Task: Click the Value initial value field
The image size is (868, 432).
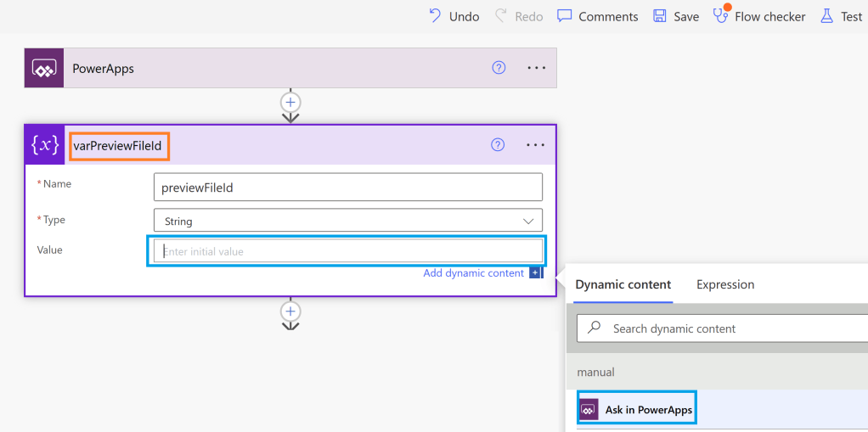Action: (347, 251)
